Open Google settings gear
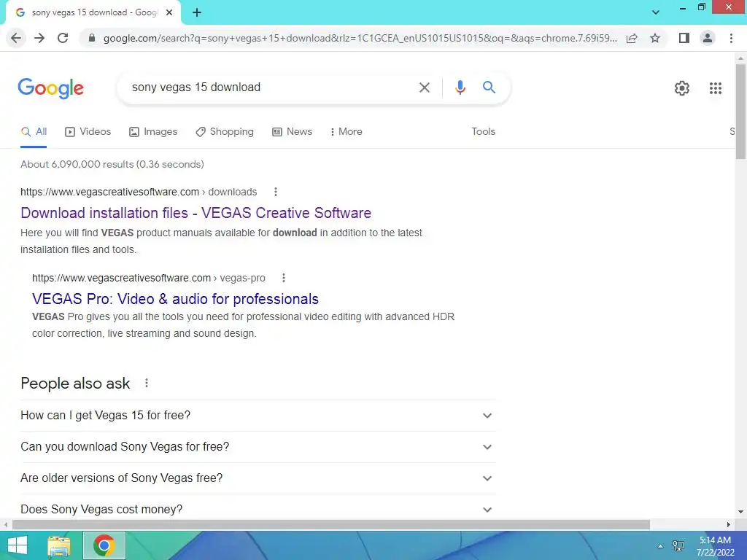 pyautogui.click(x=682, y=88)
